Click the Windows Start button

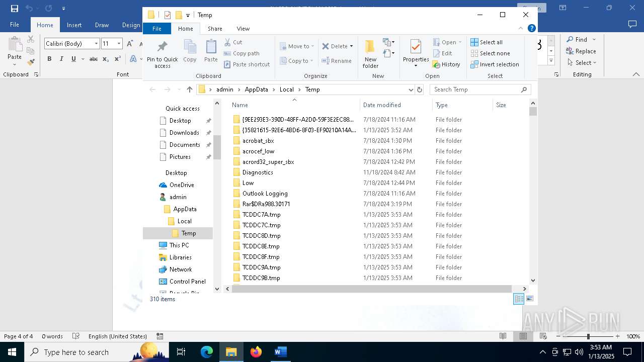12,352
